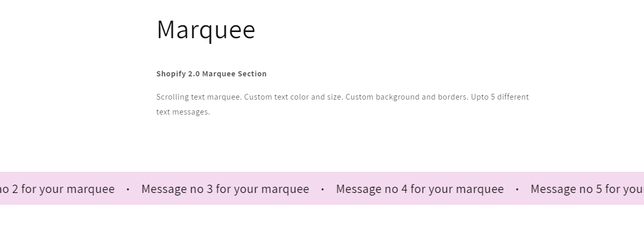Click the word "Section" in the subtitle
644x226 pixels.
[252, 74]
